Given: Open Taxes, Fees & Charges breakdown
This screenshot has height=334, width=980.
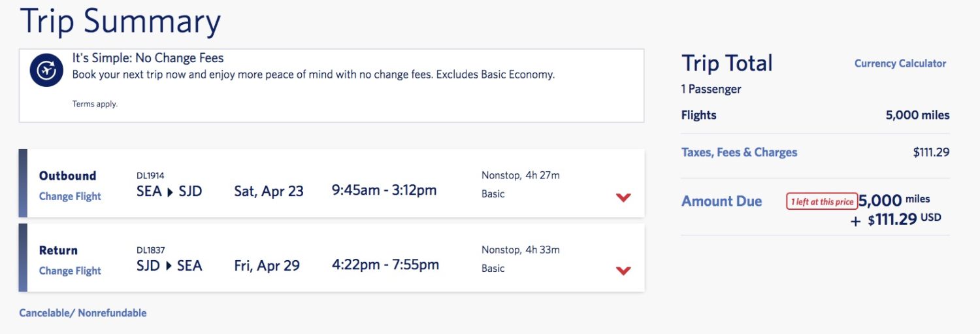Looking at the screenshot, I should (739, 152).
